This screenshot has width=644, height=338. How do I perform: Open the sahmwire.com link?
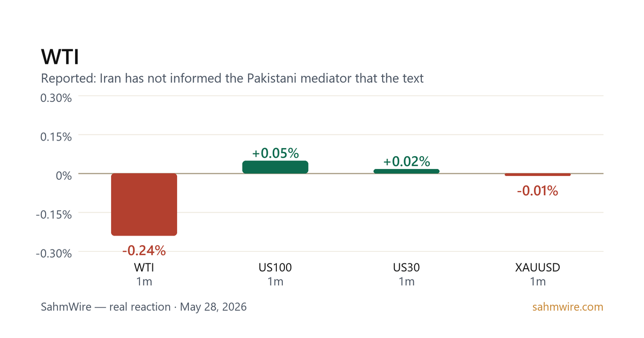click(568, 307)
